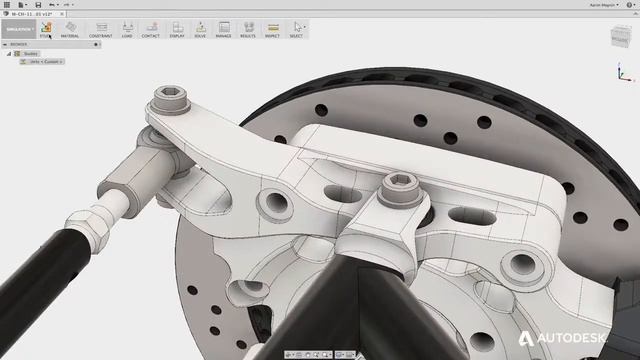
Task: Click the Redo arrow
Action: (68, 5)
